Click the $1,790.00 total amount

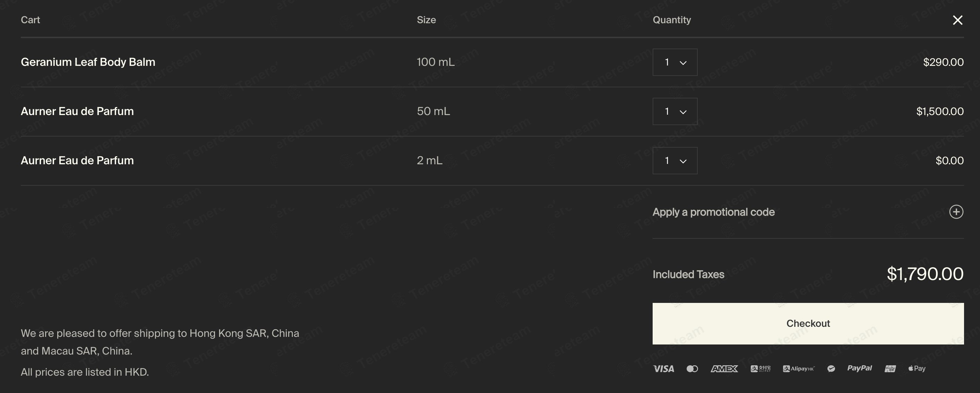point(925,274)
